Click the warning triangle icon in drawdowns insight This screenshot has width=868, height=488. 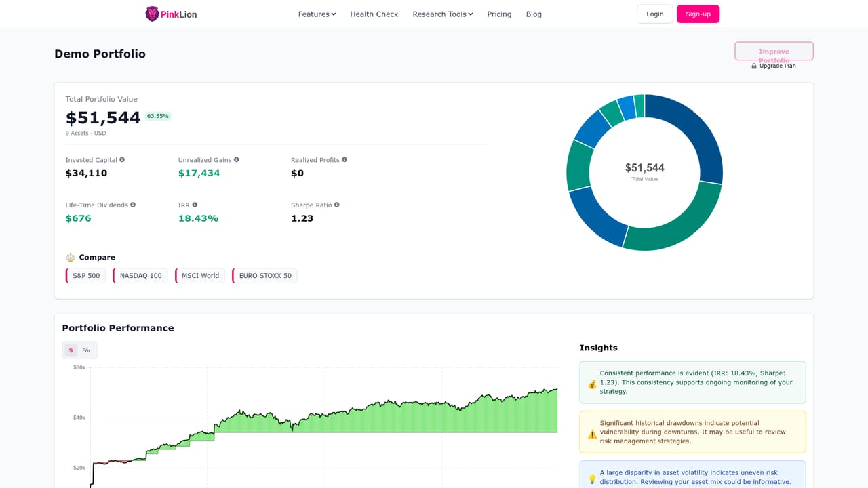pyautogui.click(x=592, y=434)
